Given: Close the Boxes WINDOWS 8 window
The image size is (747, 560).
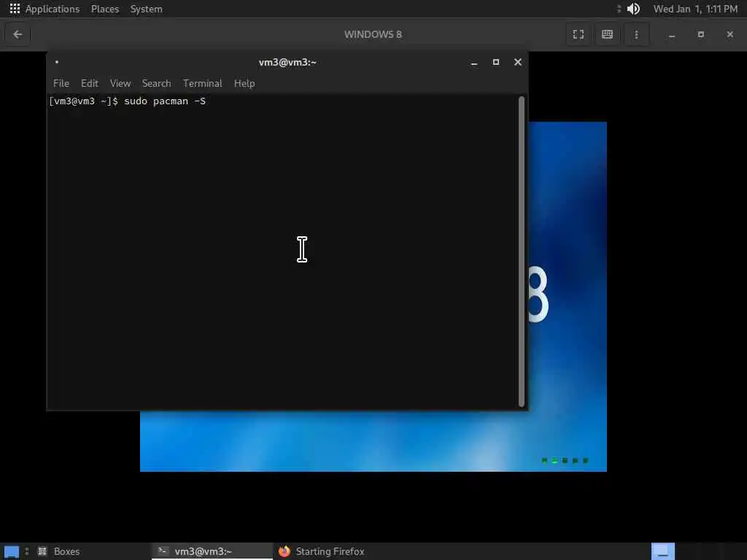Looking at the screenshot, I should (729, 34).
